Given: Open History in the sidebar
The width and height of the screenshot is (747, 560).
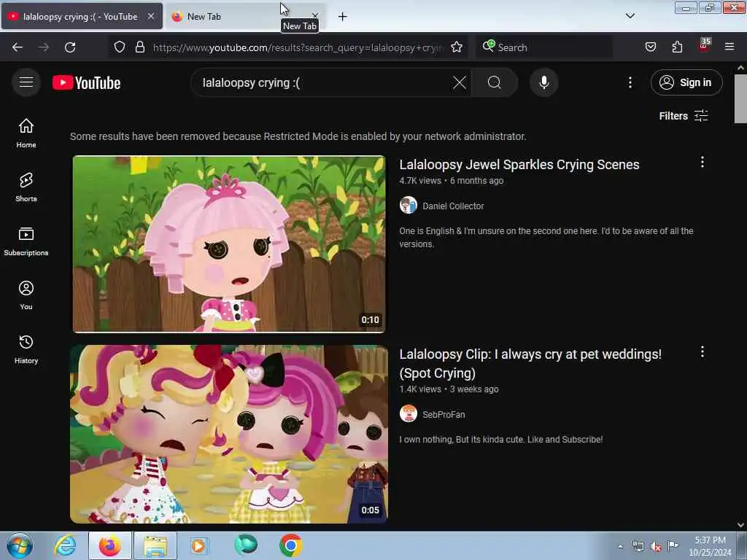Looking at the screenshot, I should (26, 349).
